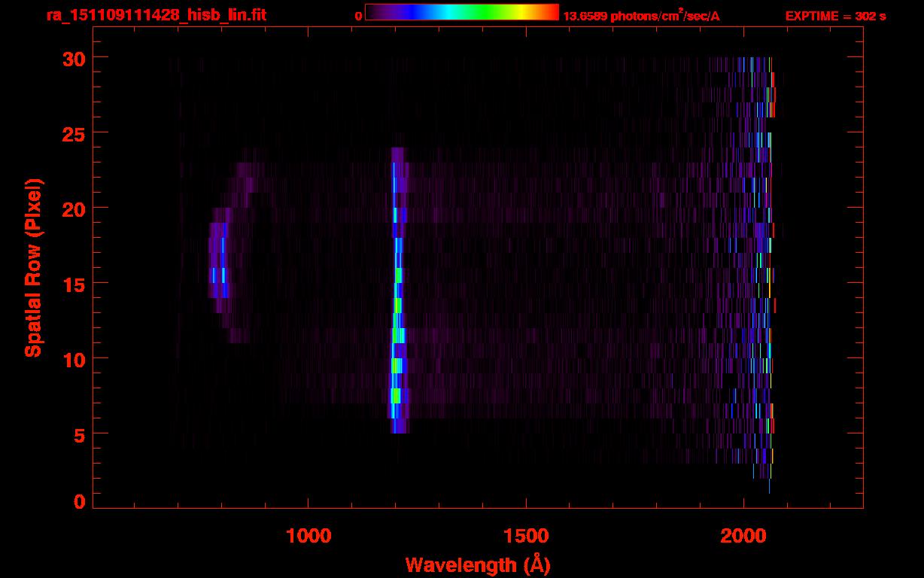The width and height of the screenshot is (924, 578).
Task: Click the Wavelength (Å) axis title
Action: [x=478, y=564]
